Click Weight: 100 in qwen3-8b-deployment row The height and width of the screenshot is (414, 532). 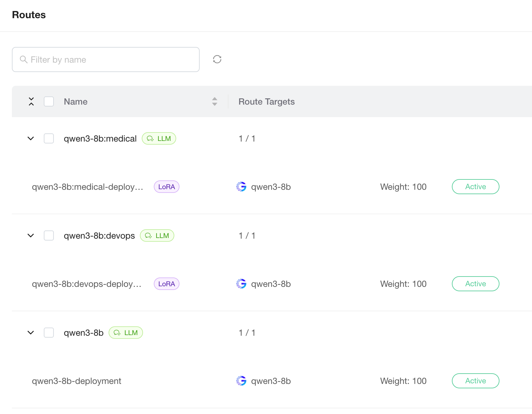point(403,381)
